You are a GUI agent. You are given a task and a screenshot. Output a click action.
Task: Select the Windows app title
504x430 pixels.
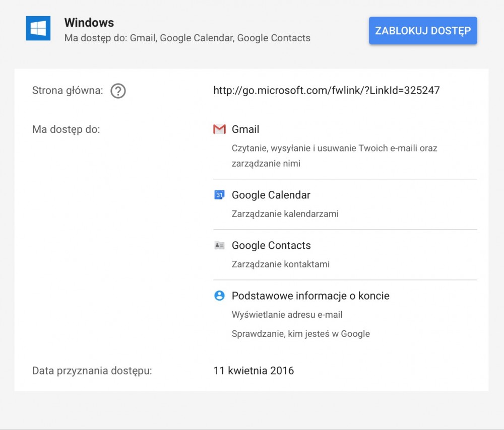(x=89, y=23)
